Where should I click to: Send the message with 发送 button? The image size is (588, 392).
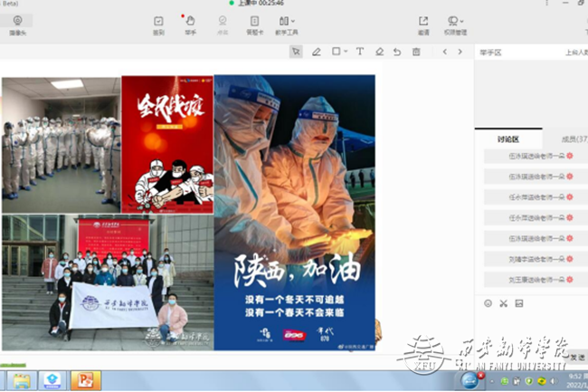pos(578,358)
